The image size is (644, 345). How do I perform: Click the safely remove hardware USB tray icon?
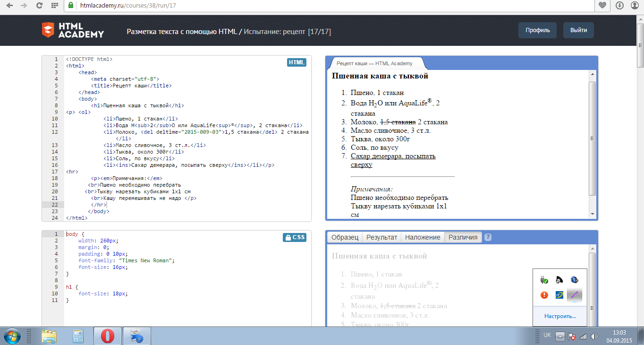tap(544, 280)
